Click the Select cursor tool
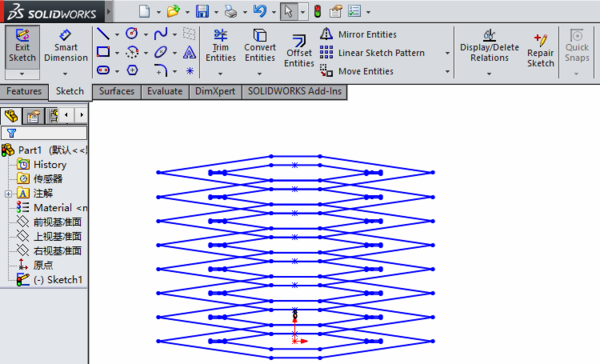The height and width of the screenshot is (364, 600). click(289, 11)
